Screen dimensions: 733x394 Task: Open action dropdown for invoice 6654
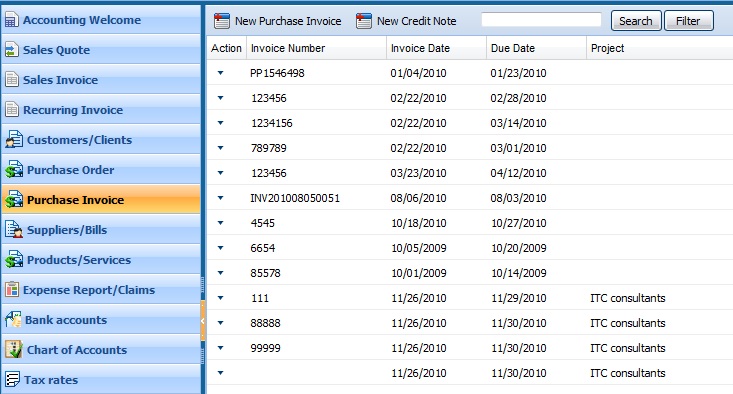coord(221,248)
